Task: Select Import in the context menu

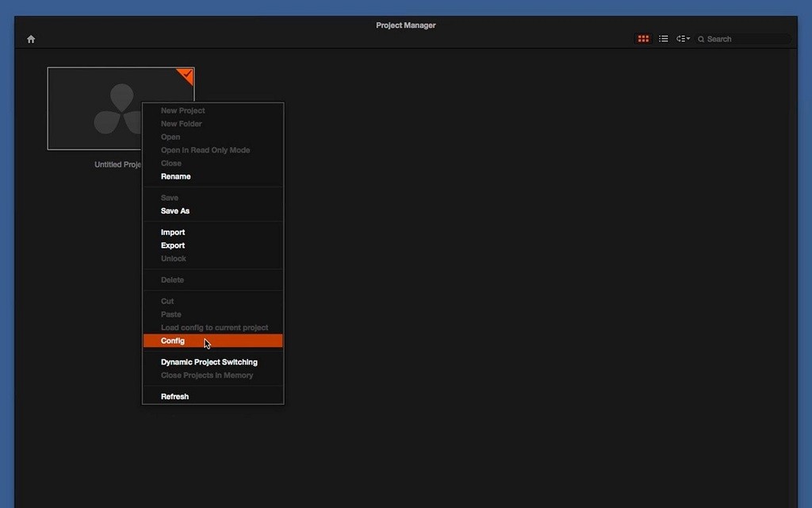Action: tap(213, 233)
